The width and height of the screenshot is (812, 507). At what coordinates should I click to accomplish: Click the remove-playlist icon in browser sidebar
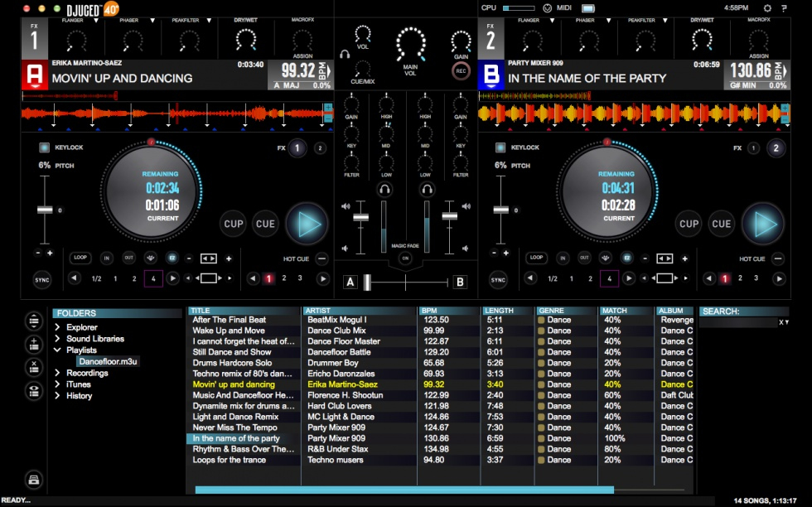[x=34, y=367]
